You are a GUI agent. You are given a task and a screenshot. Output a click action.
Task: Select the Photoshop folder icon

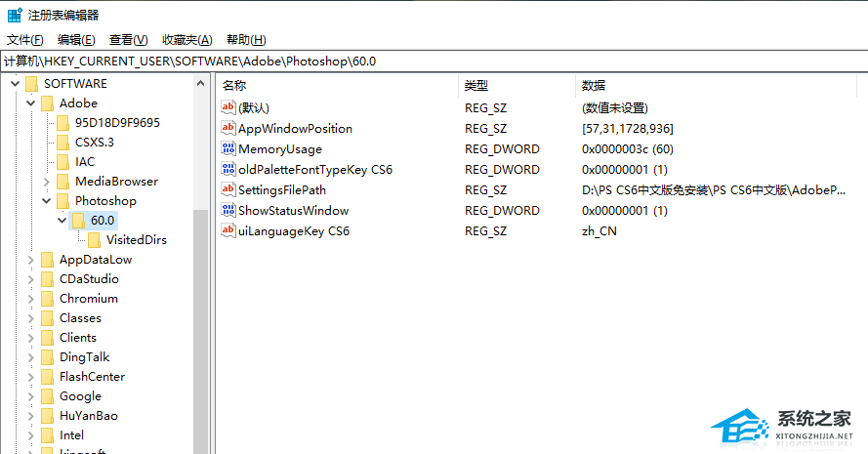63,201
